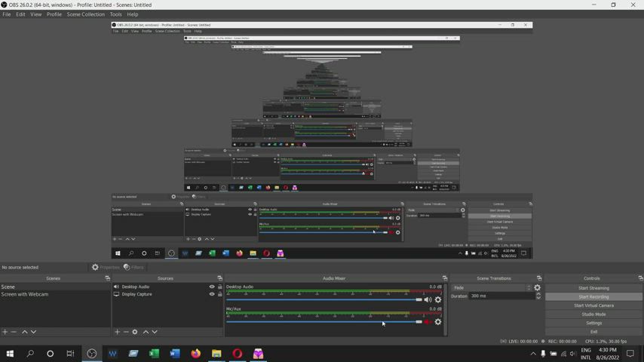Hide the Display Capture source with eye icon
Screen dimensions: 644x362
(212, 294)
